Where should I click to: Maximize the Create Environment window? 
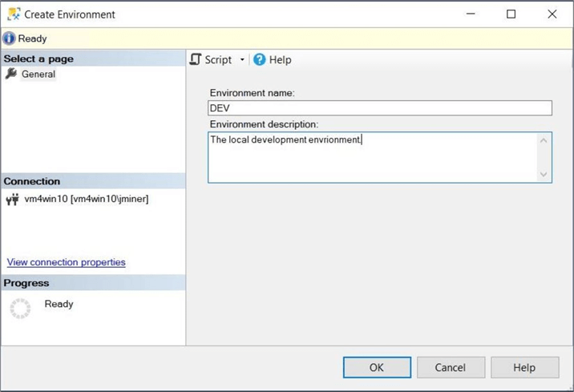(x=511, y=14)
